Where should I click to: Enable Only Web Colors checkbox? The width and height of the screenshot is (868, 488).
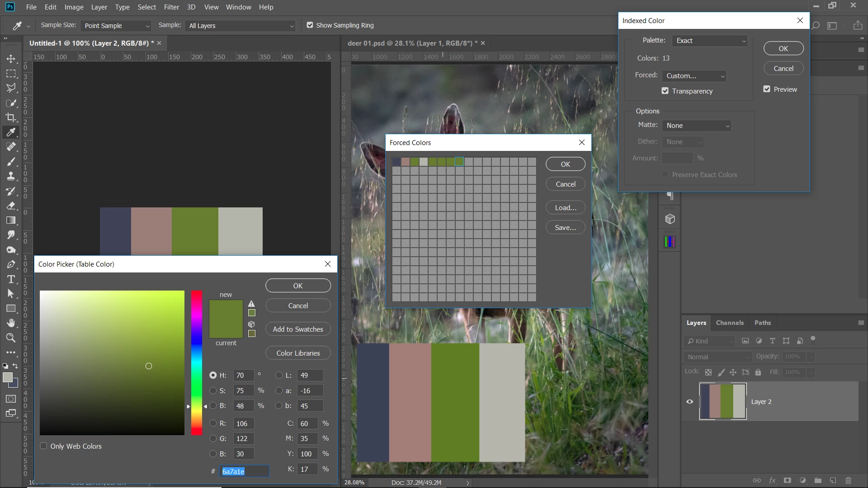click(43, 446)
